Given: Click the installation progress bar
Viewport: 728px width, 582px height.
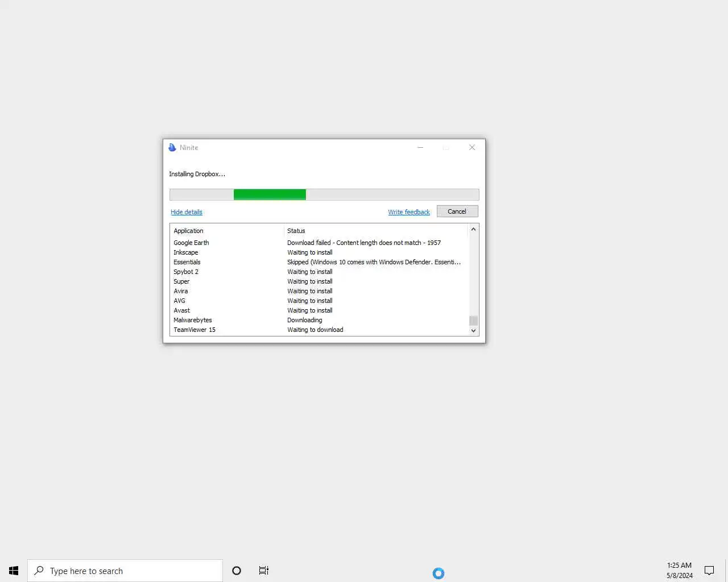Looking at the screenshot, I should click(324, 195).
